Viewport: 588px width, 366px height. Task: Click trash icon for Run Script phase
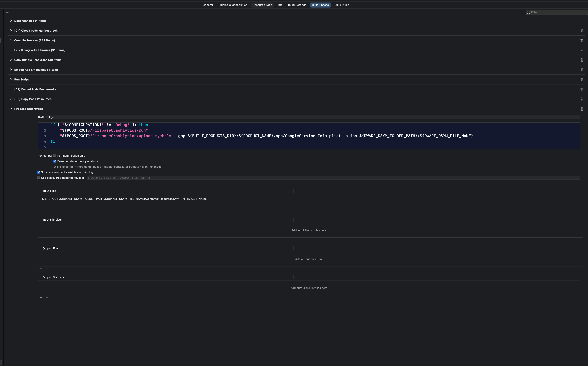tap(582, 80)
